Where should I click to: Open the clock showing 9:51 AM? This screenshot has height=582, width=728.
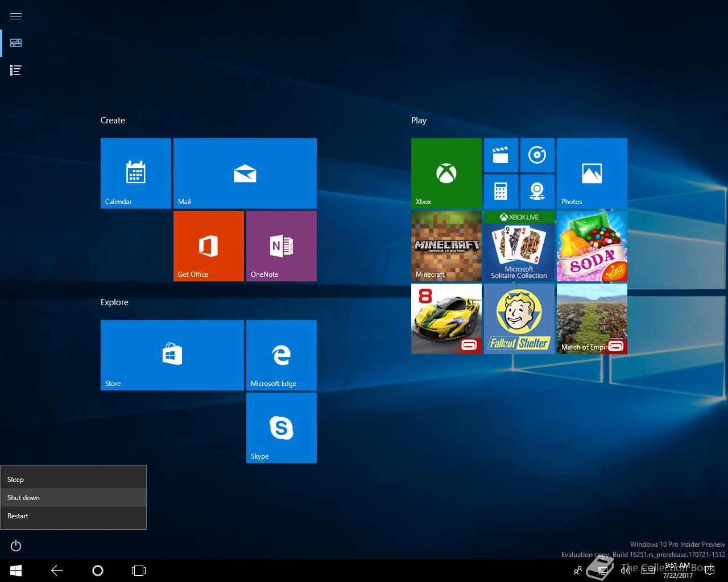pos(677,571)
